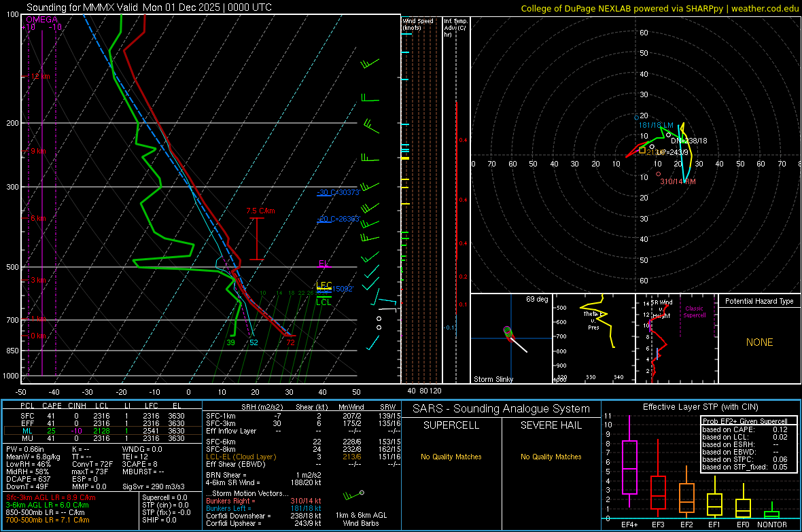Click the yellow LFC level marker

[x=324, y=285]
